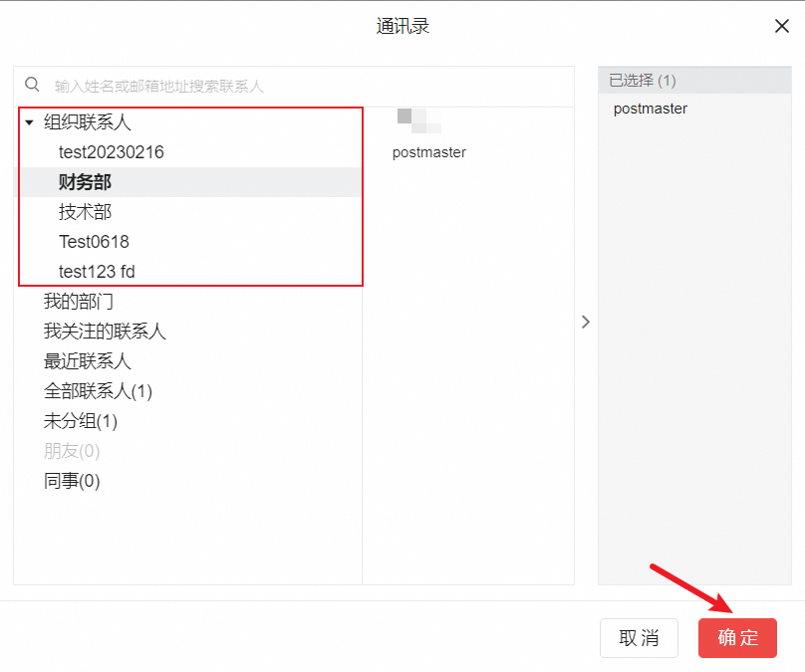The width and height of the screenshot is (805, 672).
Task: Close the 通讯录 dialog
Action: 782,27
